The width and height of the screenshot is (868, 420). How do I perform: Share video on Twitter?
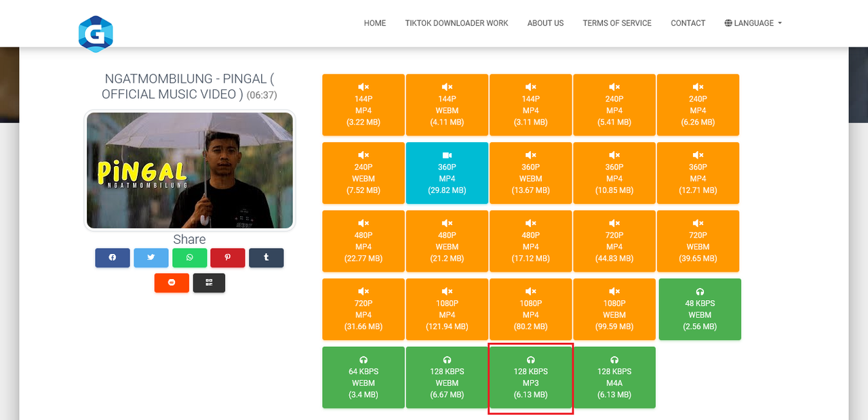coord(151,257)
